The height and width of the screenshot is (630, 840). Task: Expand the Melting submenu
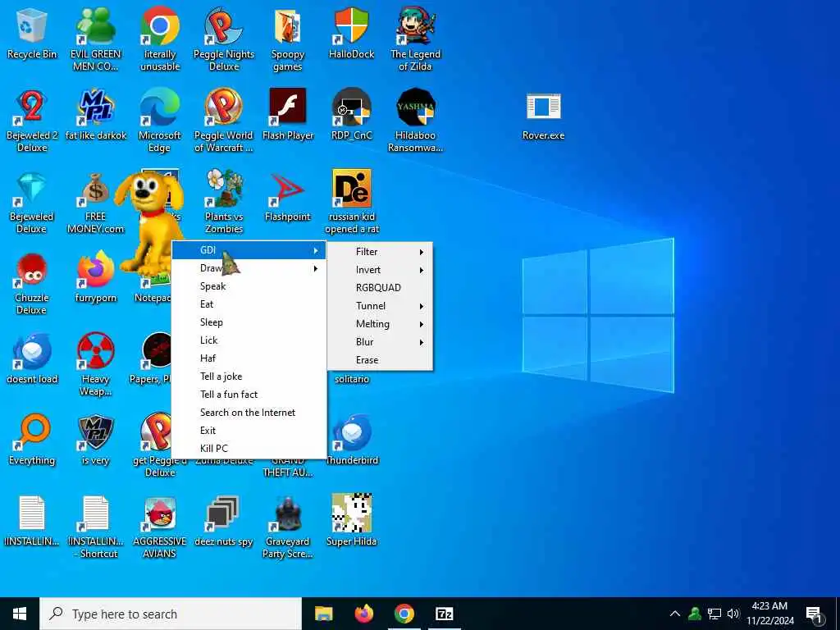click(x=380, y=324)
